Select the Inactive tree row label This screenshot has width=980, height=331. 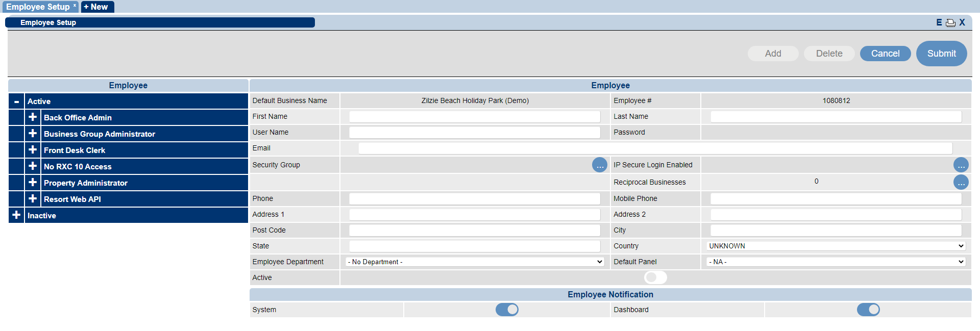tap(42, 216)
